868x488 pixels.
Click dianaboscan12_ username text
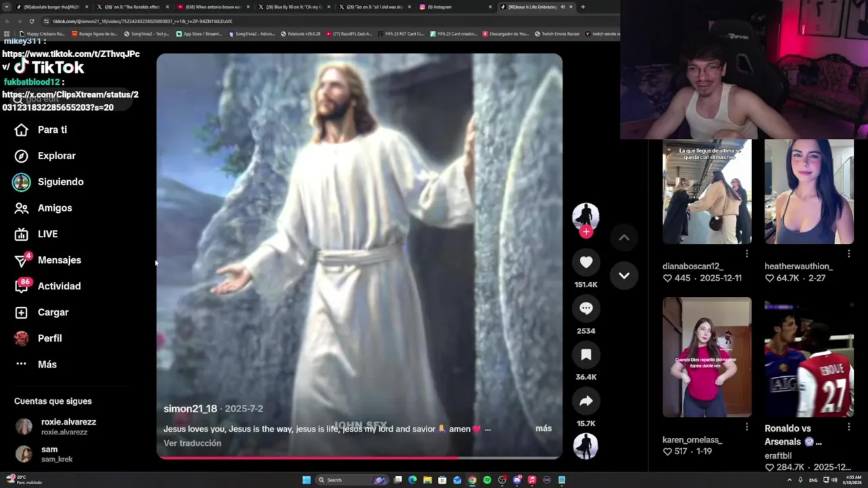click(x=692, y=266)
